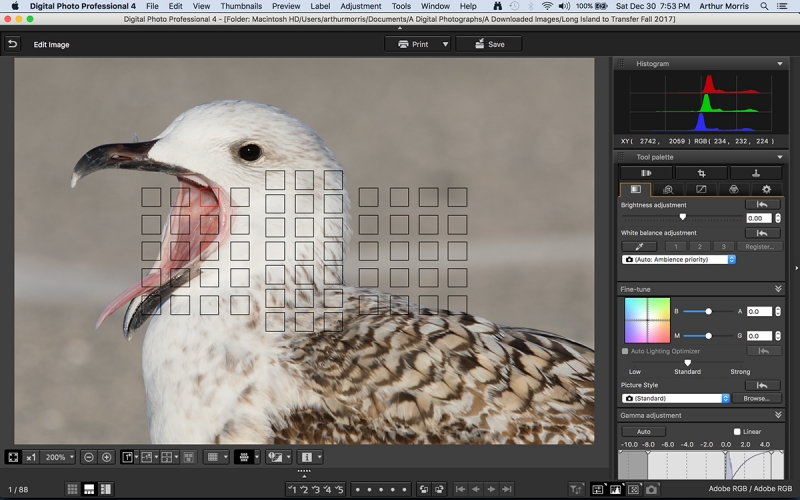800x500 pixels.
Task: Apply check mark 3 to image
Action: click(x=316, y=489)
